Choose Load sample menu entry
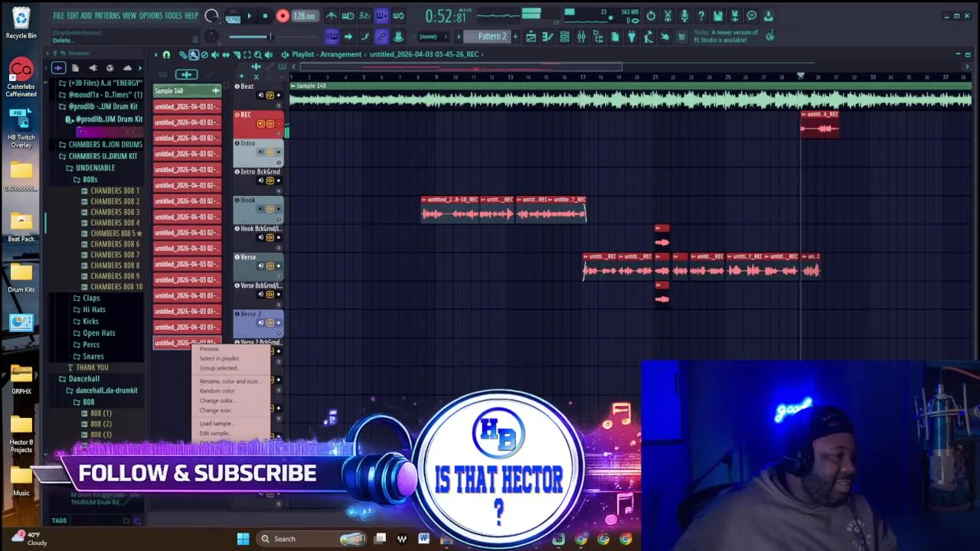This screenshot has width=980, height=551. point(216,423)
